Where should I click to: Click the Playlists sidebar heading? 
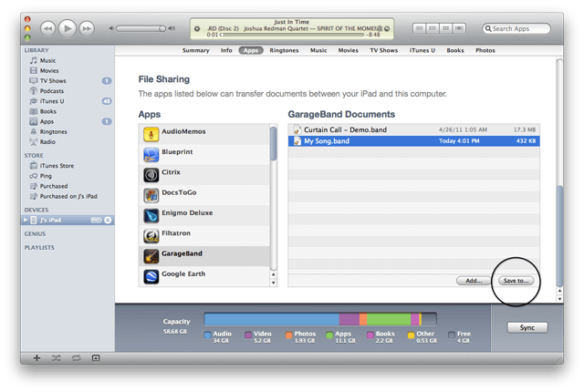tap(39, 247)
